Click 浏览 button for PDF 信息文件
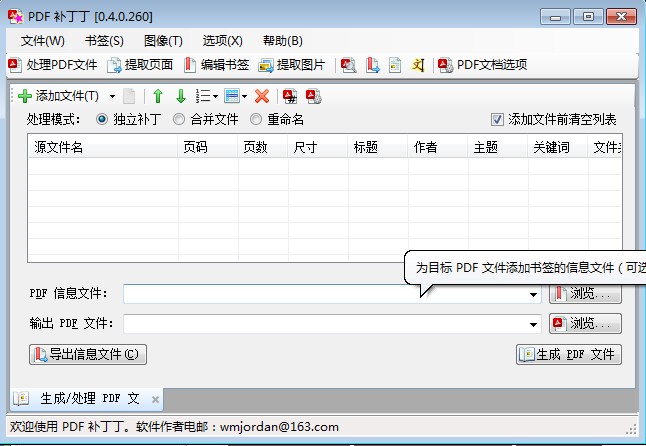The width and height of the screenshot is (646, 446). pos(585,294)
